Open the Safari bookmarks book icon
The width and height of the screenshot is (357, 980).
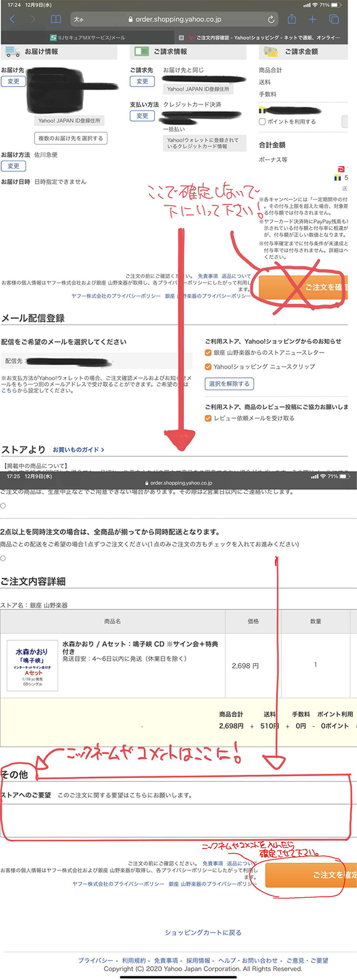56,19
